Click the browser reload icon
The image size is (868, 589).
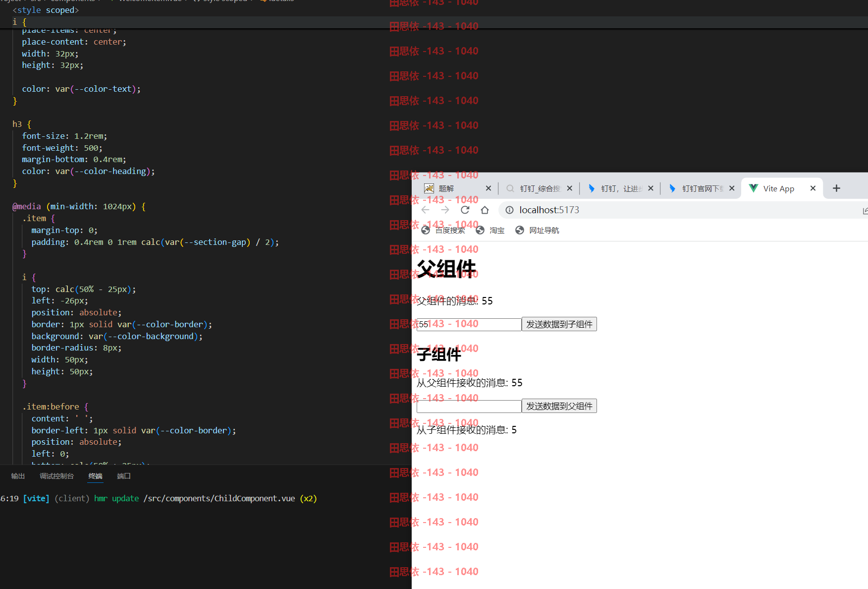click(465, 210)
